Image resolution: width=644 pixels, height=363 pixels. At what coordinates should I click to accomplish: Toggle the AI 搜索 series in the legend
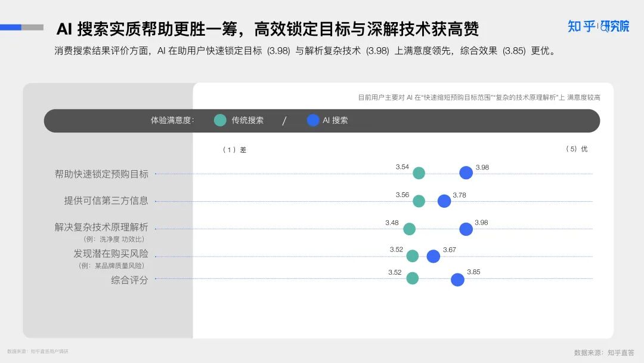[312, 120]
